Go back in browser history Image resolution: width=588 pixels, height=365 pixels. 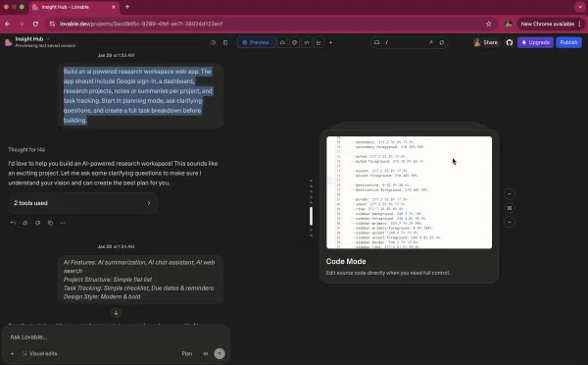8,24
